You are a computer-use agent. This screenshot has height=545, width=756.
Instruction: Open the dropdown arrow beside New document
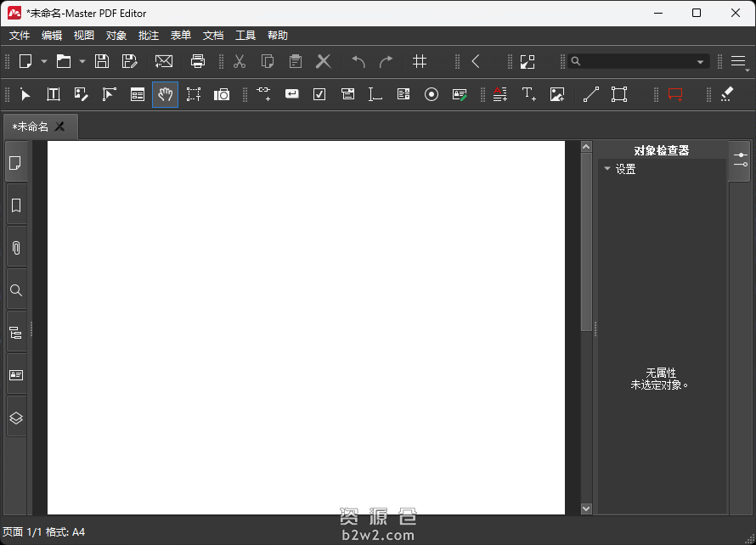44,61
